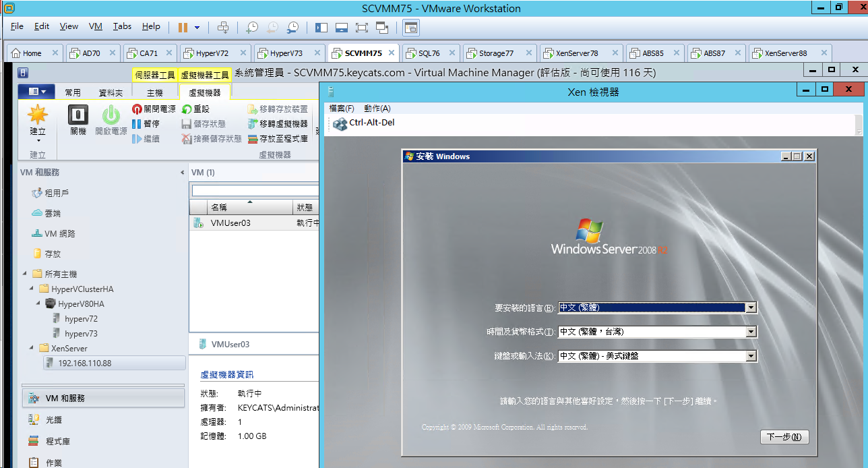Screen dimensions: 868x468
Task: Click Ctrl-Alt-Del in Xen viewer
Action: pos(364,123)
